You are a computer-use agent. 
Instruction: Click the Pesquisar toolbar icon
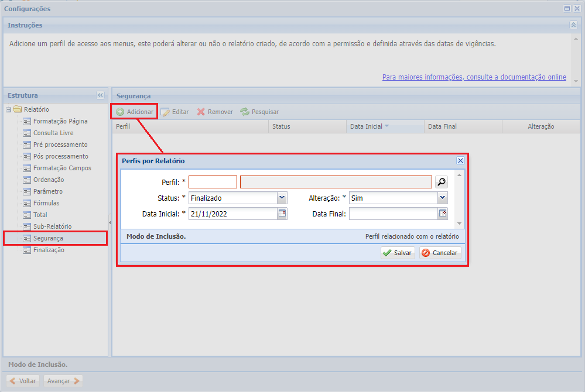click(245, 112)
